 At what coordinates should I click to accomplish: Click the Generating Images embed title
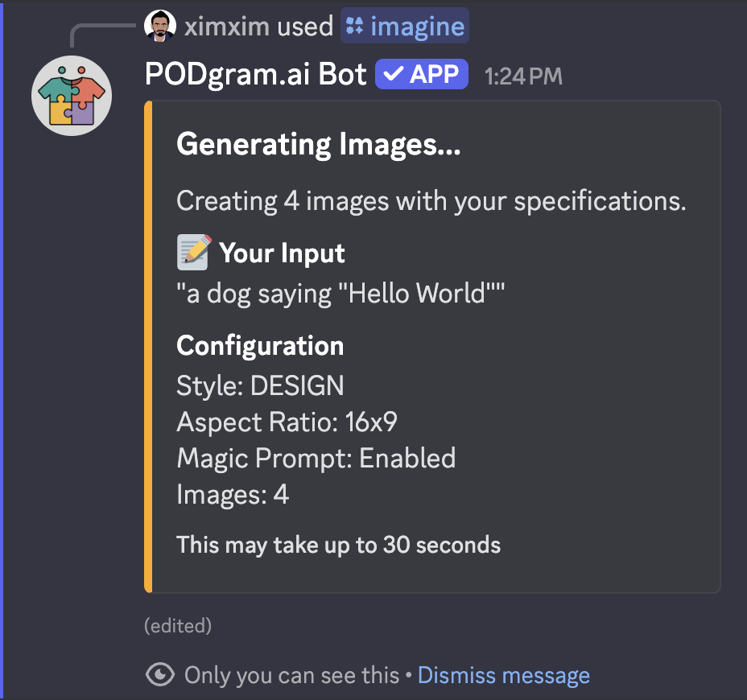click(x=319, y=145)
